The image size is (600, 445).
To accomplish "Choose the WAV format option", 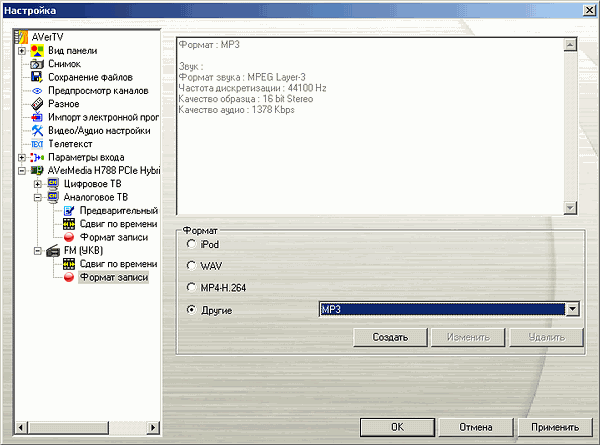I will [x=191, y=265].
